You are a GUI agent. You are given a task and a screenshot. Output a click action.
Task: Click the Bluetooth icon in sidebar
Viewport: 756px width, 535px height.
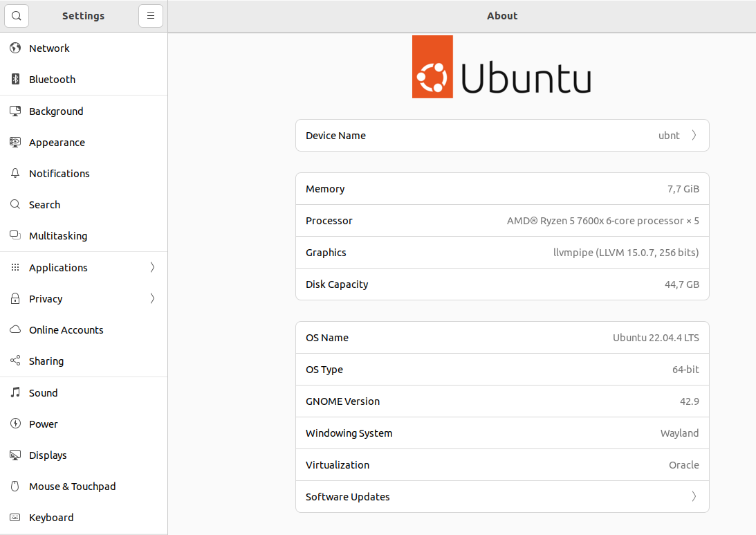15,79
